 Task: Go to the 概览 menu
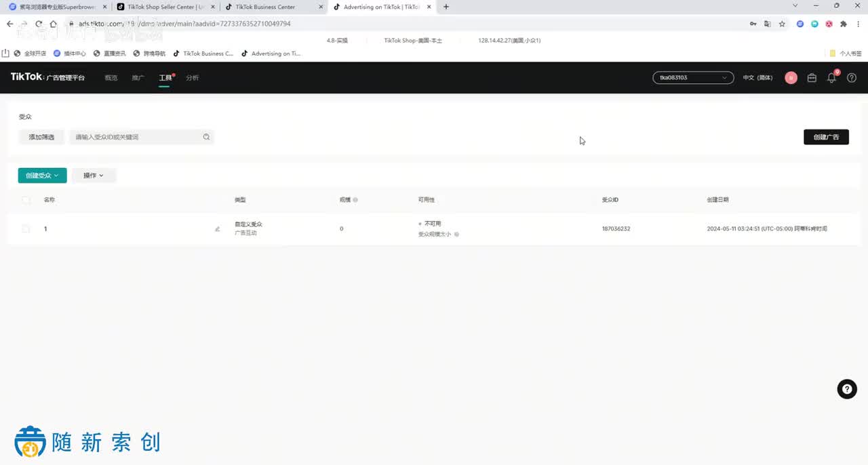click(x=111, y=78)
